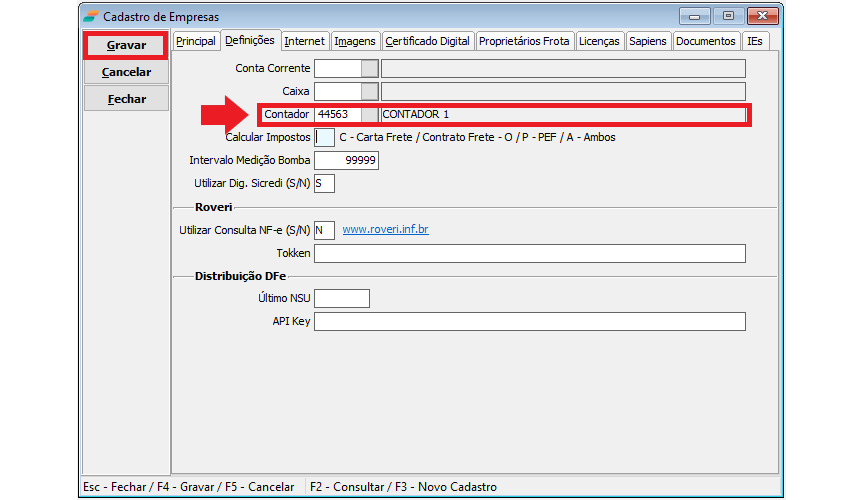Click the app icon in title bar
This screenshot has height=500, width=862.
[x=91, y=17]
